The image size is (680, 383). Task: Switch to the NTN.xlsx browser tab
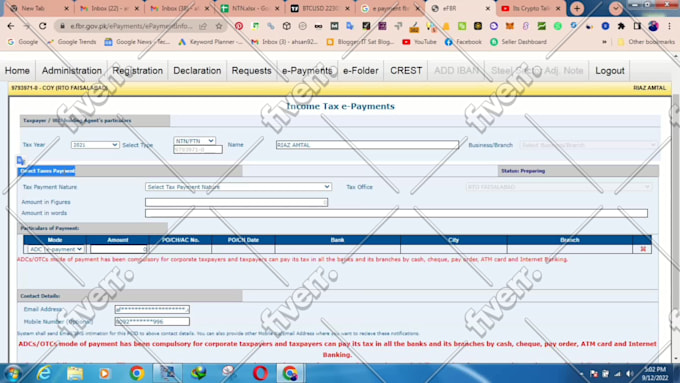click(250, 9)
